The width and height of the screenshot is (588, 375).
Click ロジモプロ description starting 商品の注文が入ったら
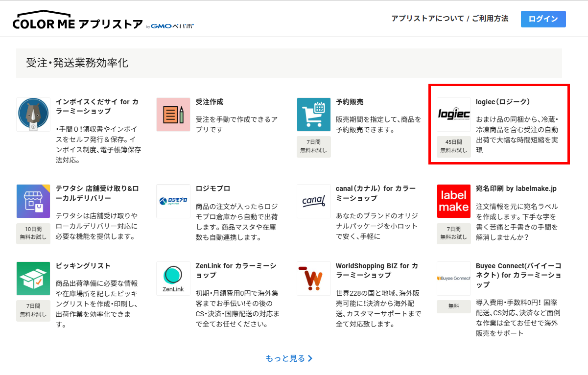click(237, 222)
